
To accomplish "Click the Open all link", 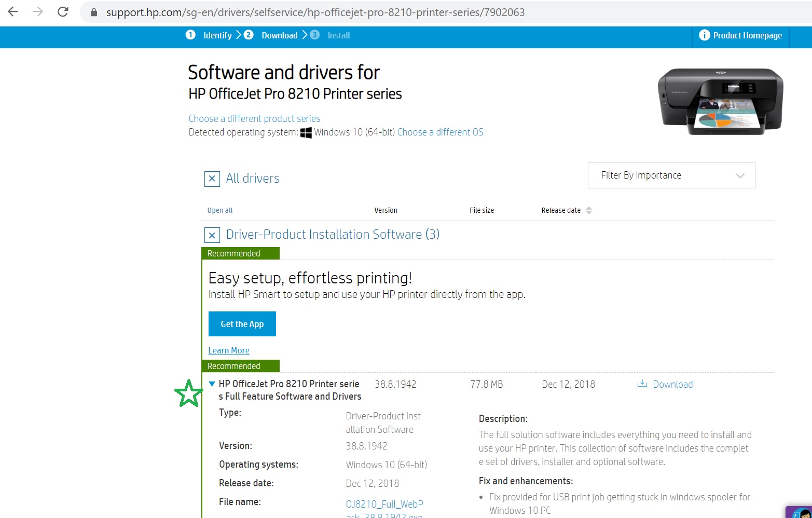I will click(220, 210).
